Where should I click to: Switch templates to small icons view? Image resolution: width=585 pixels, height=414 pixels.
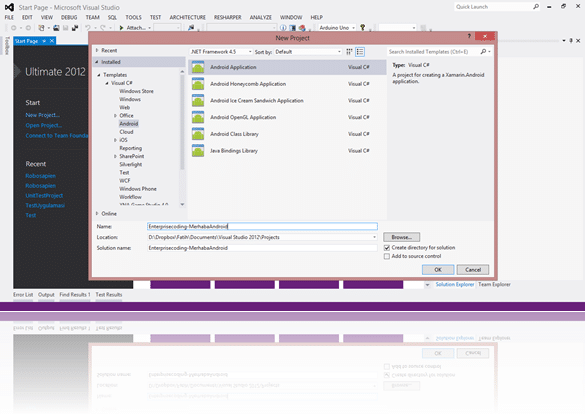point(350,52)
